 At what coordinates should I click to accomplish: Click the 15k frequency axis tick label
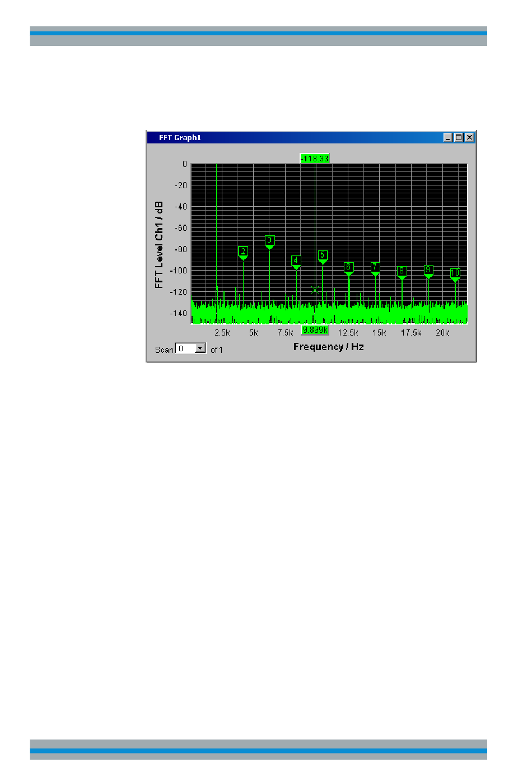(379, 333)
